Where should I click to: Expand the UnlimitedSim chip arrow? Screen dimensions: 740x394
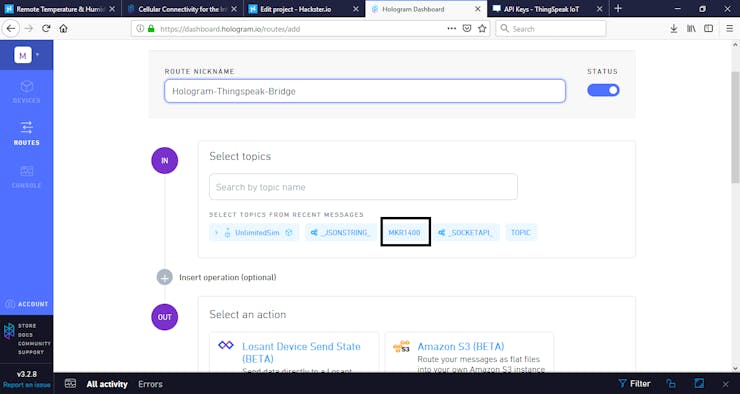tap(216, 233)
